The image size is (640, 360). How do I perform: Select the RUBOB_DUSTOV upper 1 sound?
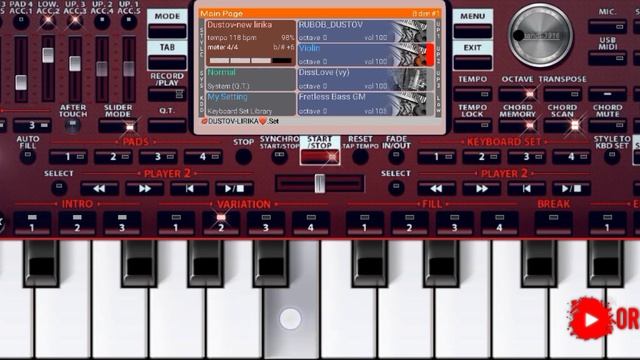[x=365, y=31]
